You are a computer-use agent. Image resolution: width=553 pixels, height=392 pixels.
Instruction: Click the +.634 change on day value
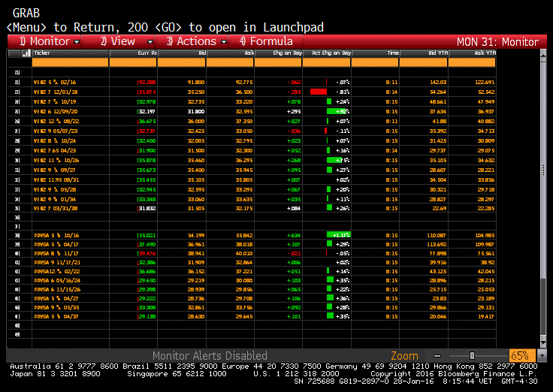click(x=294, y=235)
